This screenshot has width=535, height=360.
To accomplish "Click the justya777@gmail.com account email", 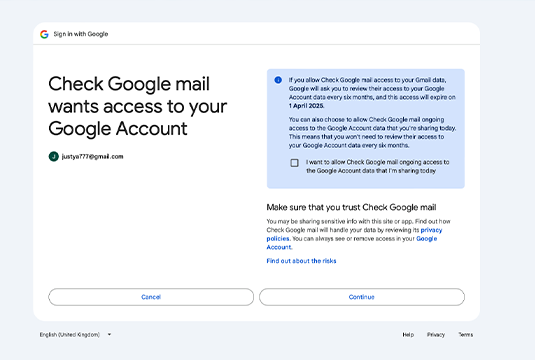I will [92, 157].
